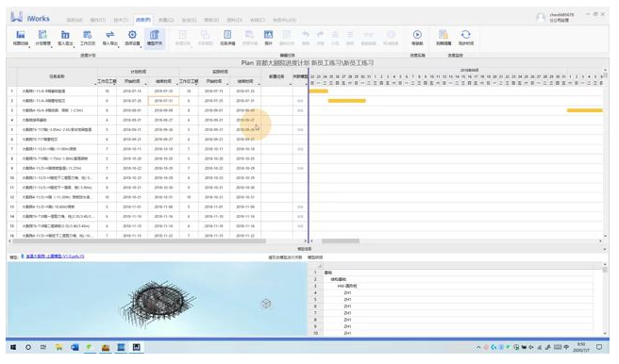Click the 关联 link in task row 13
Screen dimensions: 619x364
pos(300,207)
